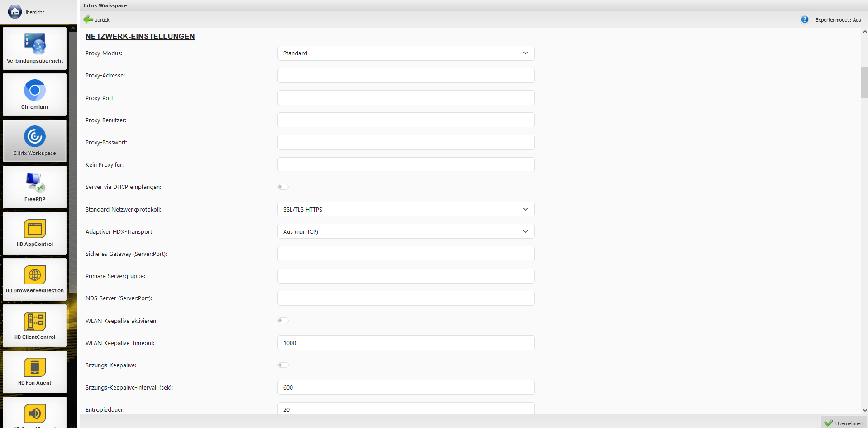Open HD AppControl settings
This screenshot has height=428, width=868.
coord(35,233)
